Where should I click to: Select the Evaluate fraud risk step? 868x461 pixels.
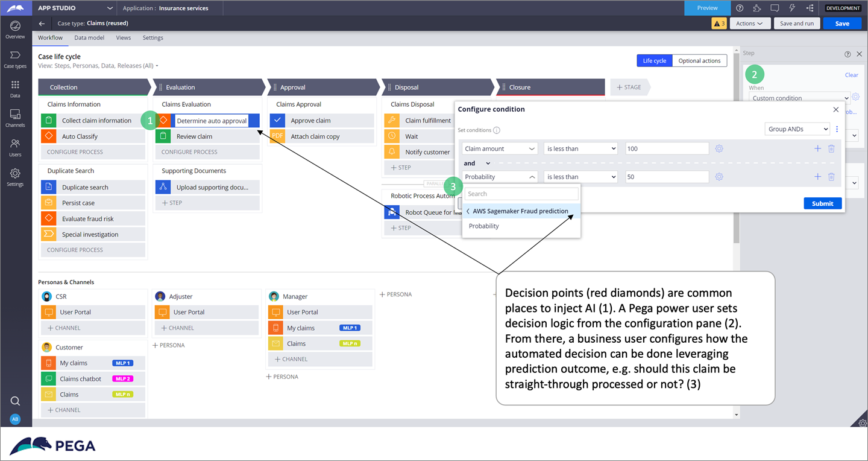pos(93,218)
